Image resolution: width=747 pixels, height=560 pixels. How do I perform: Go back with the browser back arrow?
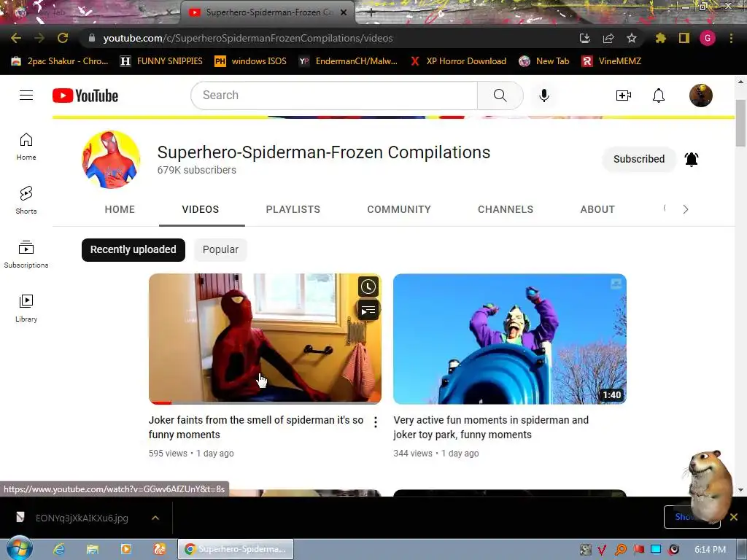coord(16,38)
